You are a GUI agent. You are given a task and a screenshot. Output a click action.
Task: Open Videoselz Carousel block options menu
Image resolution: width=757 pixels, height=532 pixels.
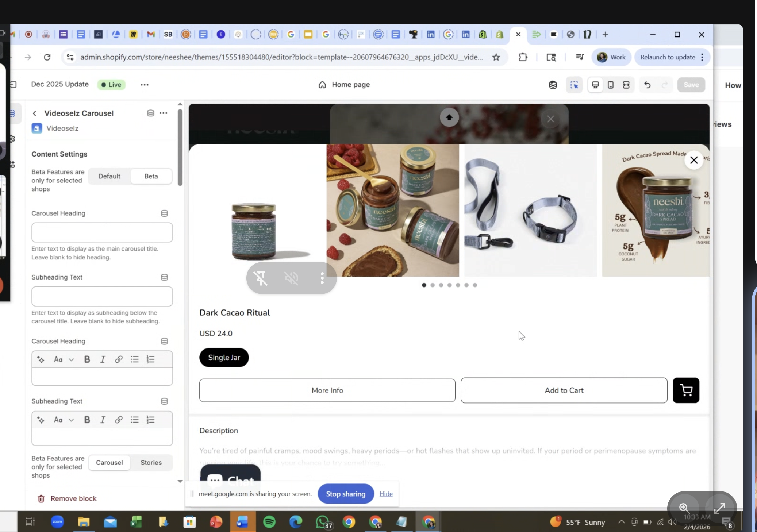coord(164,113)
